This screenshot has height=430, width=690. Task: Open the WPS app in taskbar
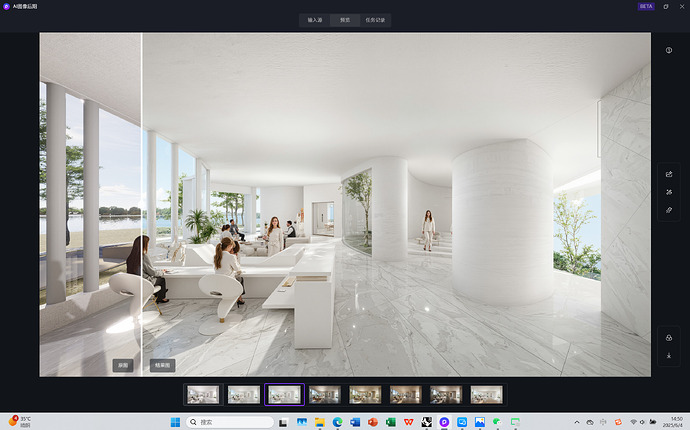tap(410, 422)
